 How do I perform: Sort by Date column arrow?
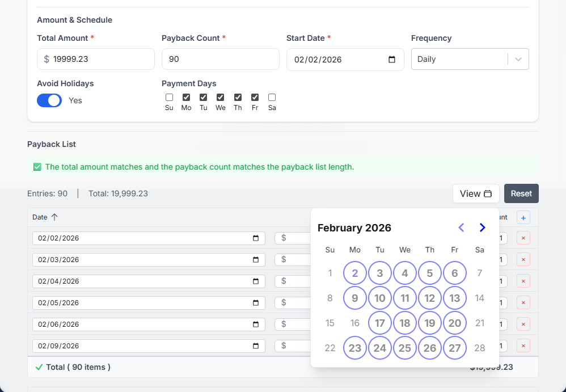click(x=54, y=217)
